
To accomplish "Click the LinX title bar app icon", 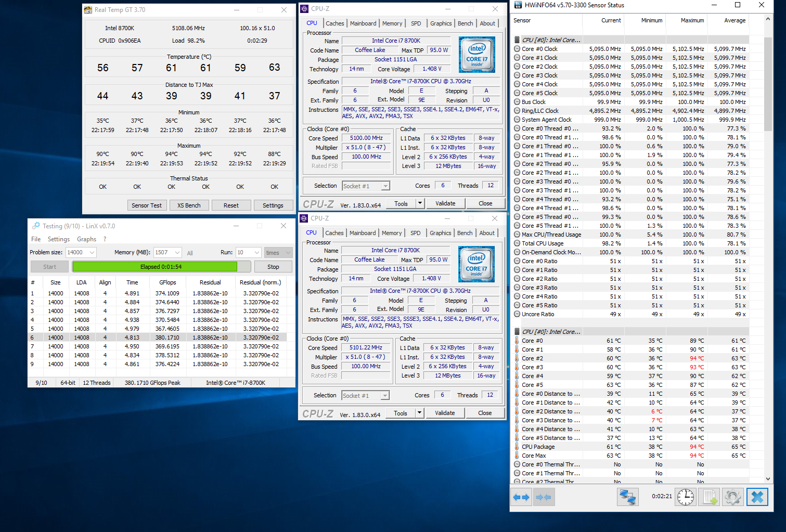I will [x=36, y=226].
